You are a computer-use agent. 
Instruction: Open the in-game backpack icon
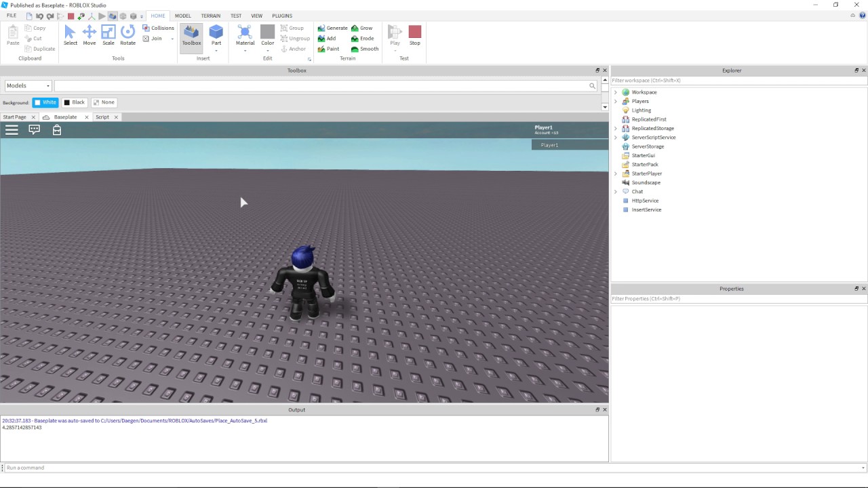[x=57, y=129]
